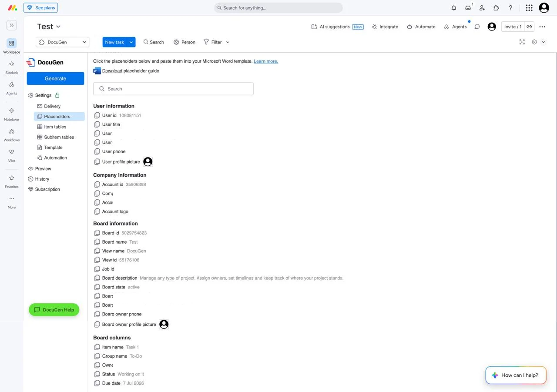Click the board Search toolbar item
The width and height of the screenshot is (557, 392).
[x=154, y=42]
